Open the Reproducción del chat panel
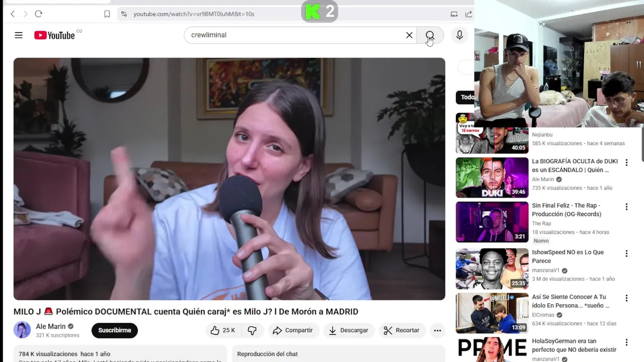644x362 pixels. pos(339,354)
